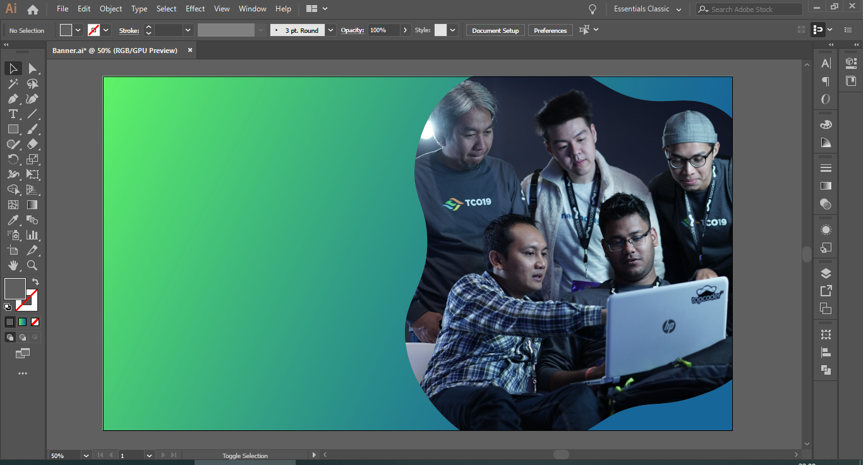Open the Essentials Classic workspace dropdown
The width and height of the screenshot is (868, 465).
[648, 9]
